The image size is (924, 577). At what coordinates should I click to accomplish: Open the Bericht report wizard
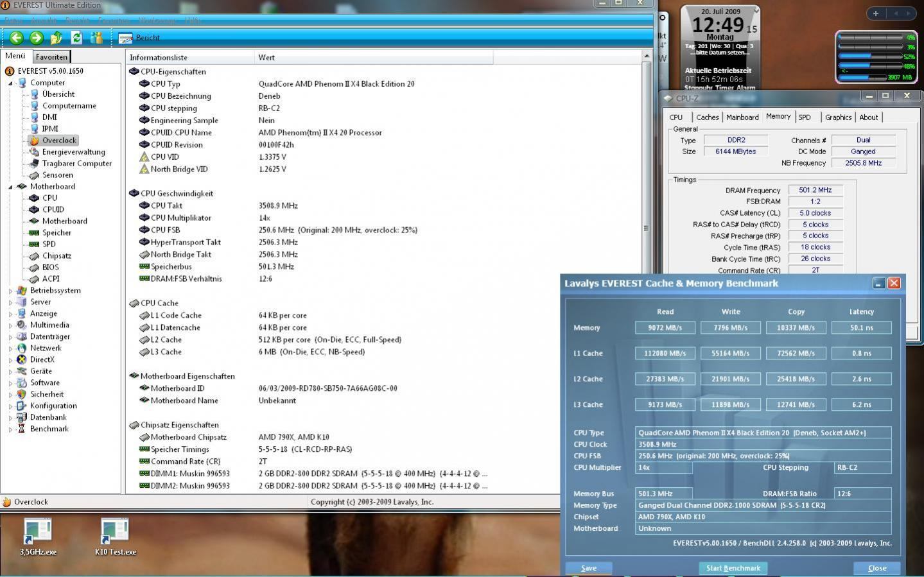139,38
